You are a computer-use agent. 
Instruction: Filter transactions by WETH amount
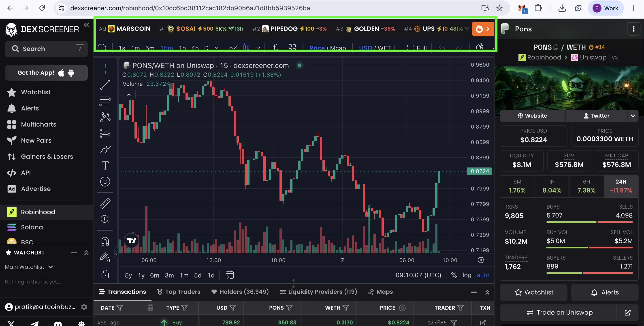click(346, 308)
